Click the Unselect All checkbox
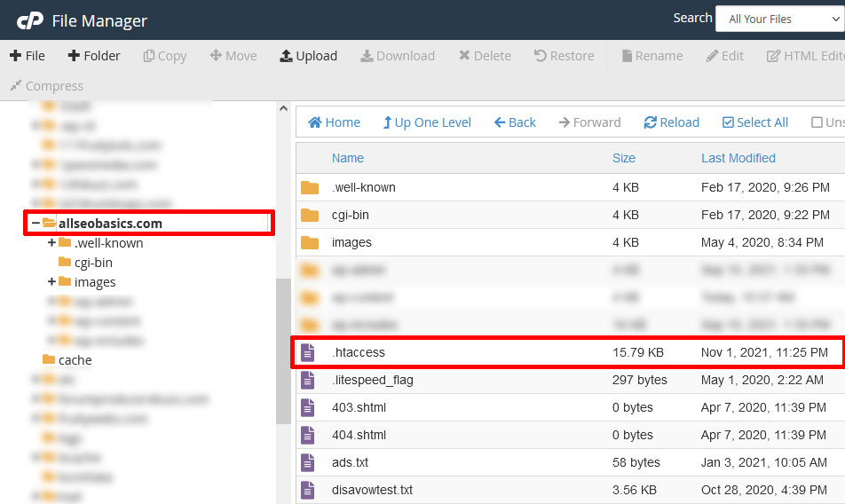 tap(817, 122)
